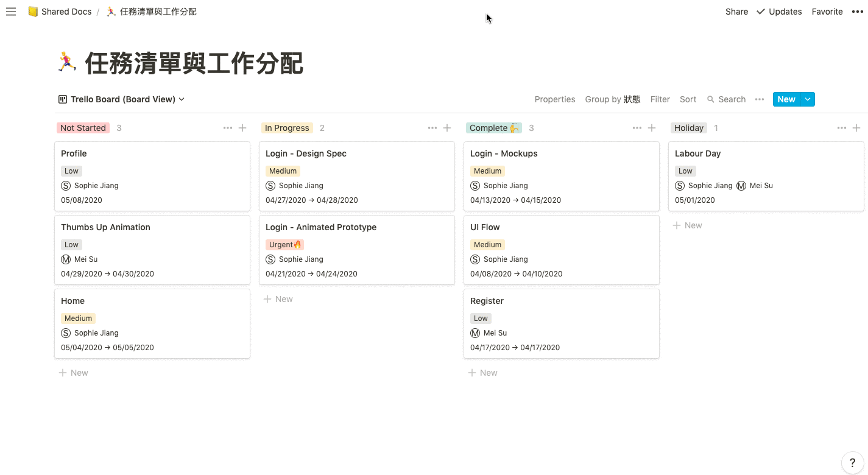Viewport: 868px width, 475px height.
Task: Open the Login - Animated Prototype card
Action: [x=357, y=250]
